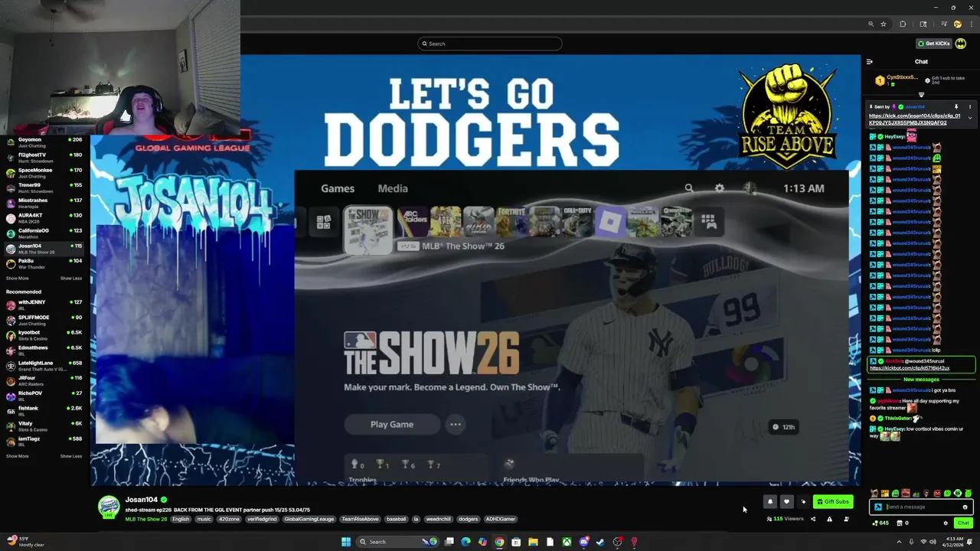The width and height of the screenshot is (980, 551).
Task: Click the Josan104 channel avatar
Action: point(109,507)
